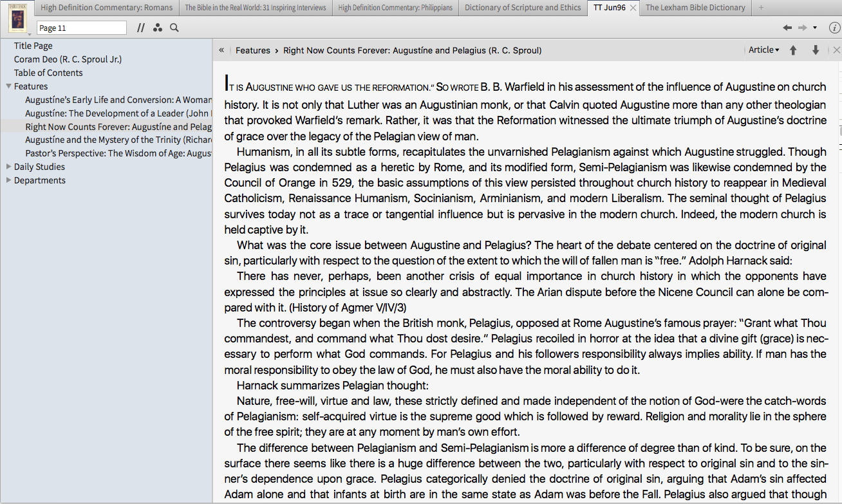Switch to High Definition Commentary: Romans tab
The image size is (842, 504).
(107, 8)
